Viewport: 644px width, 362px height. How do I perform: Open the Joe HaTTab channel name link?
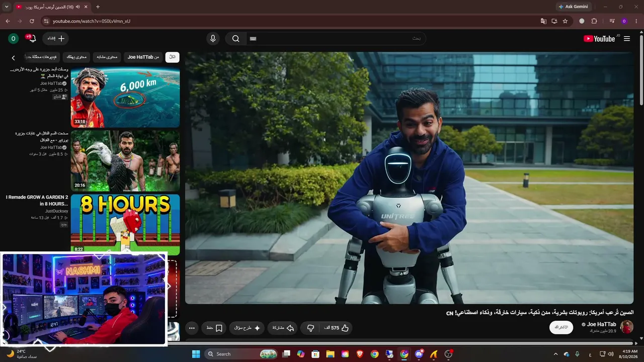pos(601,324)
